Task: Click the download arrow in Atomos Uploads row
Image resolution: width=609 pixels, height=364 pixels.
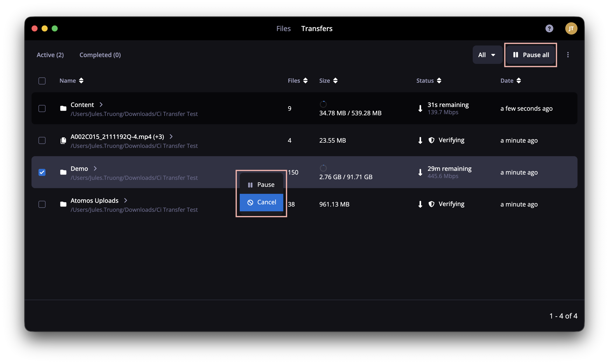Action: point(420,204)
